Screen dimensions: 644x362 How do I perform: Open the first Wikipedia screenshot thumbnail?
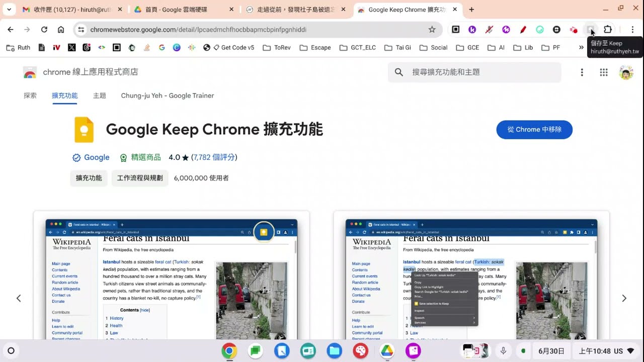[172, 276]
